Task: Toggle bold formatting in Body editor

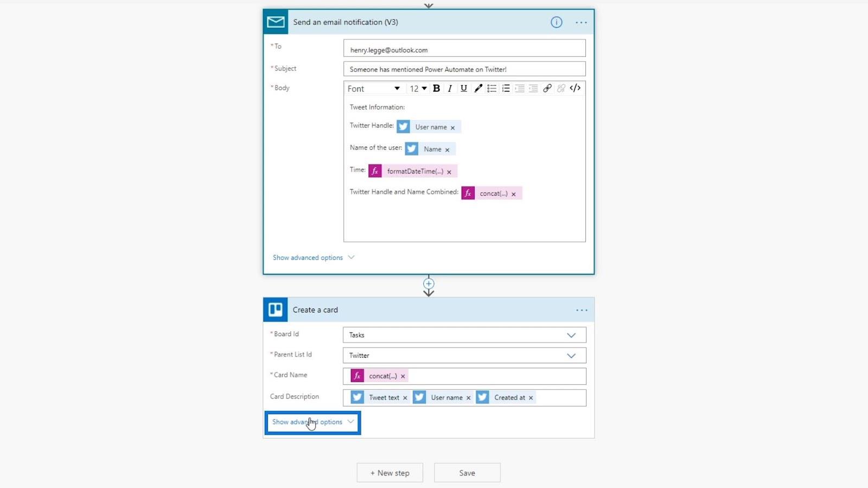Action: tap(436, 88)
